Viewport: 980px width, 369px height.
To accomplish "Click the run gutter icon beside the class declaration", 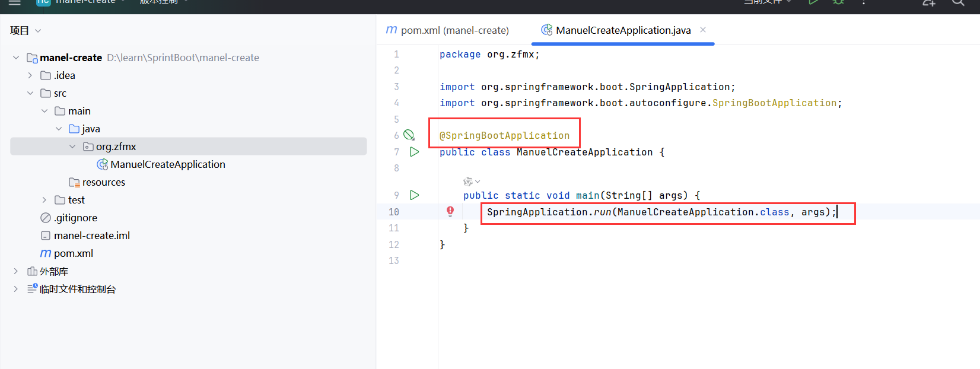I will tap(415, 152).
